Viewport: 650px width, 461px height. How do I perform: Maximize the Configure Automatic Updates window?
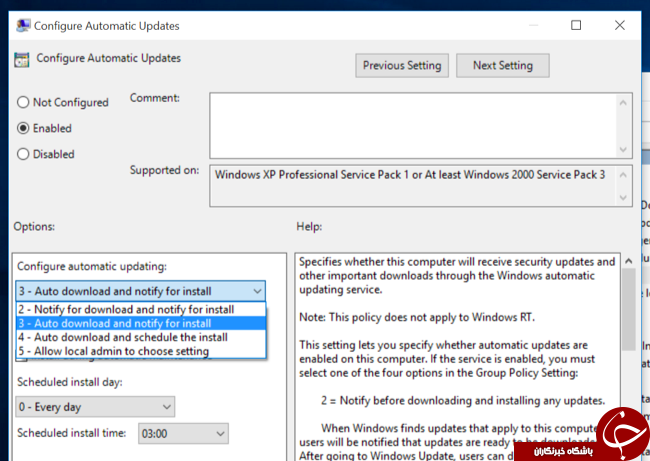click(x=576, y=25)
